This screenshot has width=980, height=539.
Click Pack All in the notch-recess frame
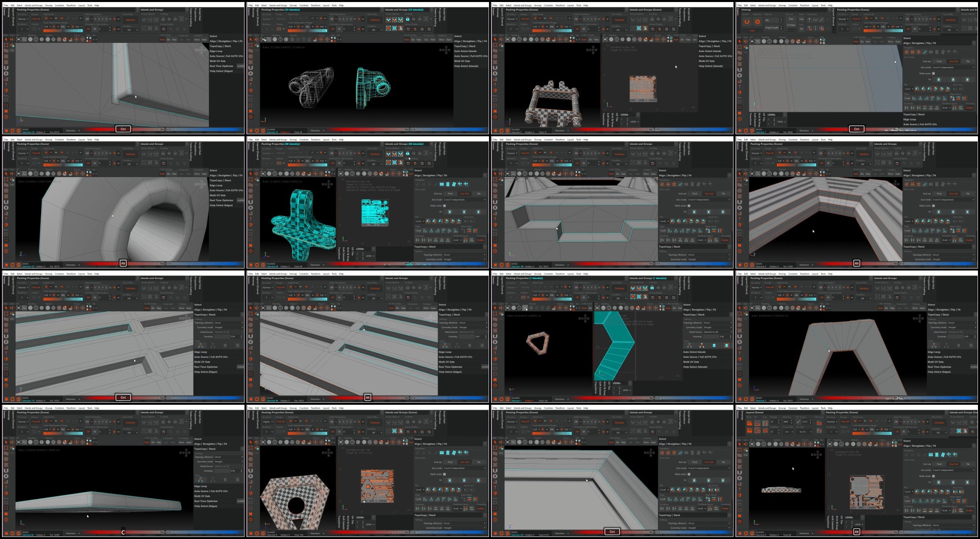(525, 153)
